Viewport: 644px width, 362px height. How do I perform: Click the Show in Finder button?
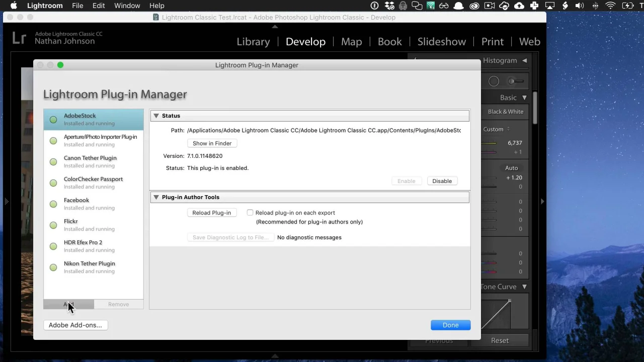pyautogui.click(x=212, y=143)
